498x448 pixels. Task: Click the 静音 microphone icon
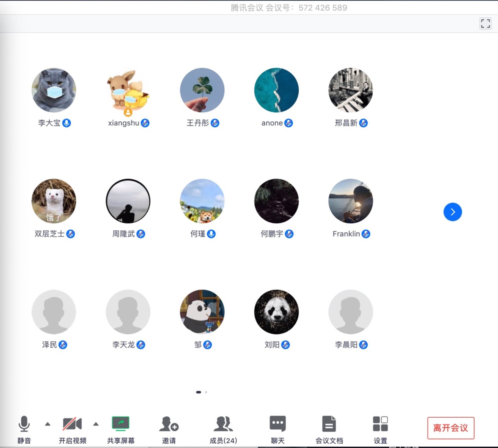point(24,424)
